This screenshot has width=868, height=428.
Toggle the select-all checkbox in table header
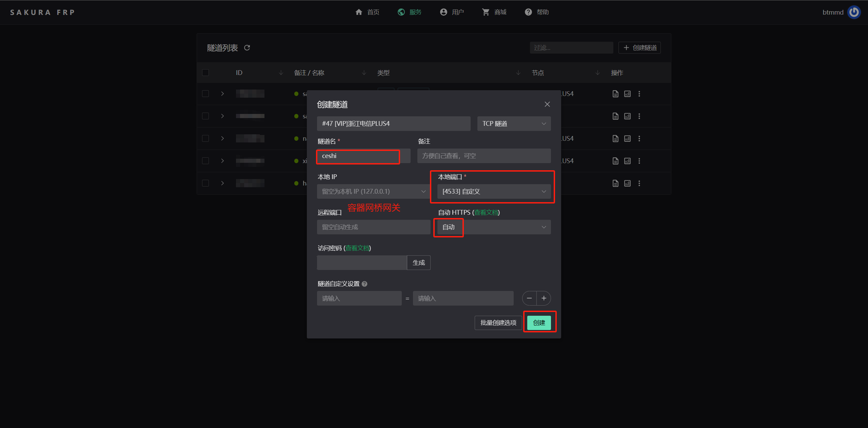[x=205, y=73]
